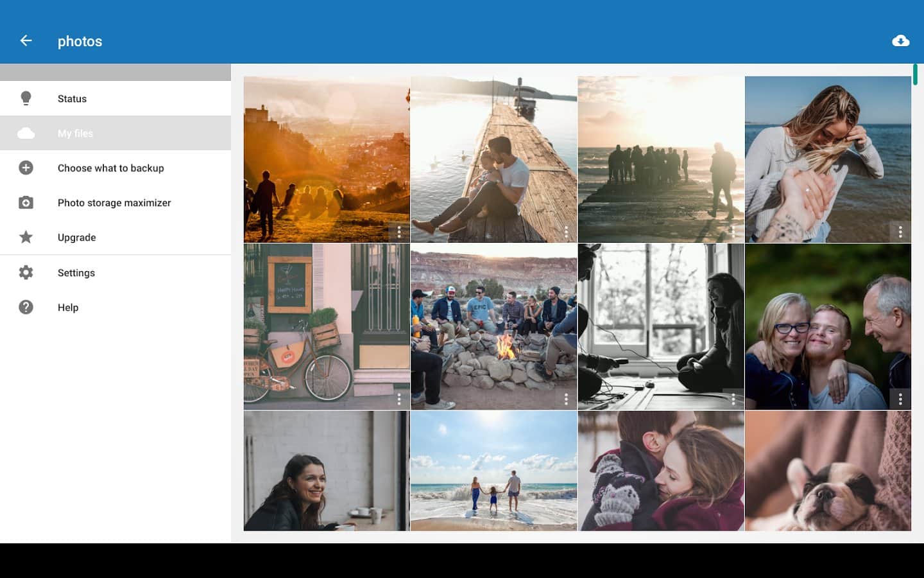This screenshot has height=578, width=924.
Task: View the family on beach photo
Action: [x=493, y=471]
